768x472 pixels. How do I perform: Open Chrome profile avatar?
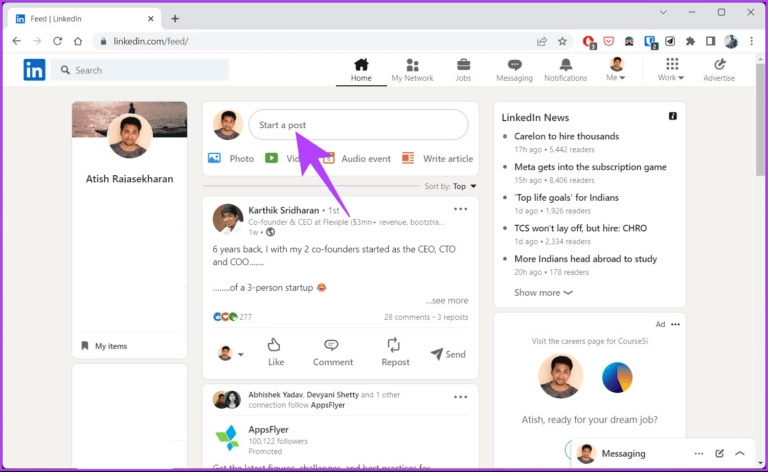pos(731,41)
